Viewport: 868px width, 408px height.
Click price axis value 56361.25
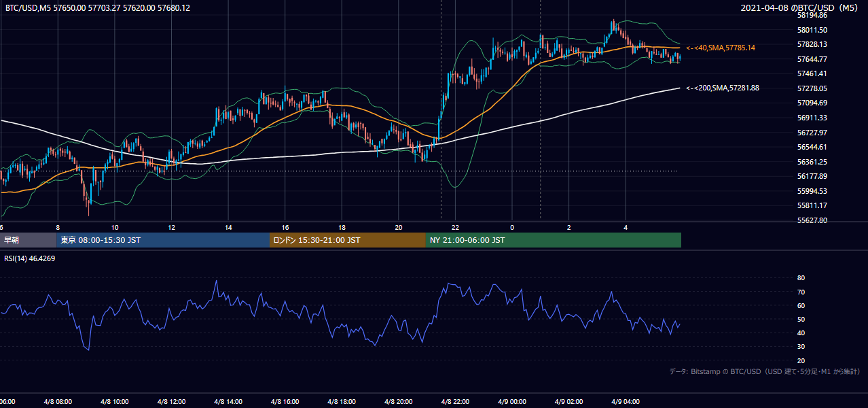812,162
